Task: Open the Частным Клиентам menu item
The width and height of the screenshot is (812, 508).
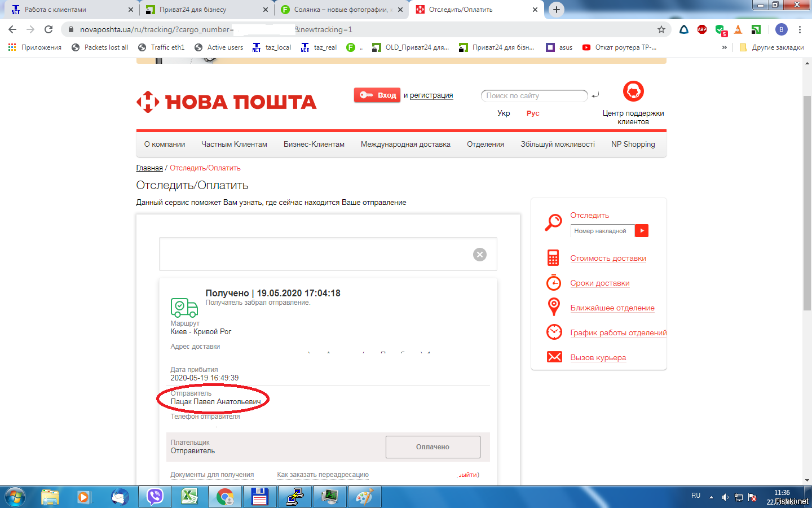Action: (234, 144)
